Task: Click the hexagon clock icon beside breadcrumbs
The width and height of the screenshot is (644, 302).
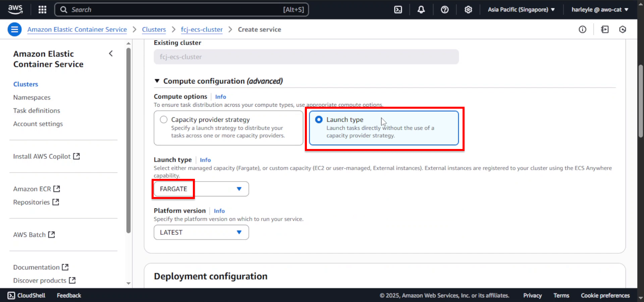Action: pyautogui.click(x=623, y=30)
